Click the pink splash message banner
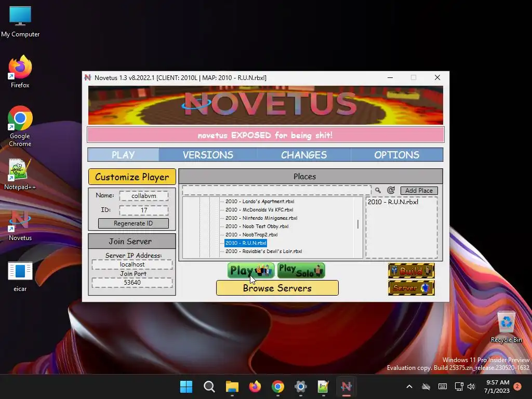This screenshot has width=532, height=399. tap(265, 135)
